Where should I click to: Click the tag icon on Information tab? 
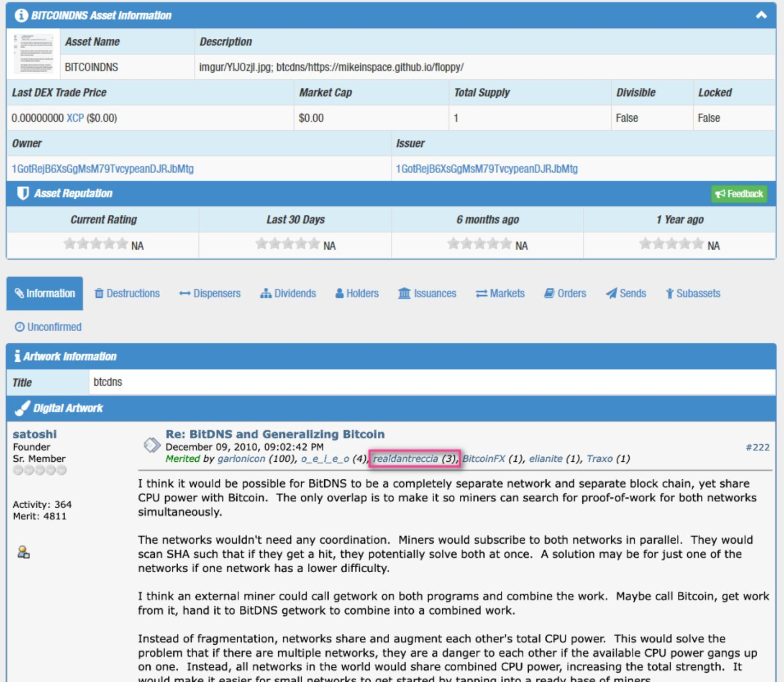(19, 293)
